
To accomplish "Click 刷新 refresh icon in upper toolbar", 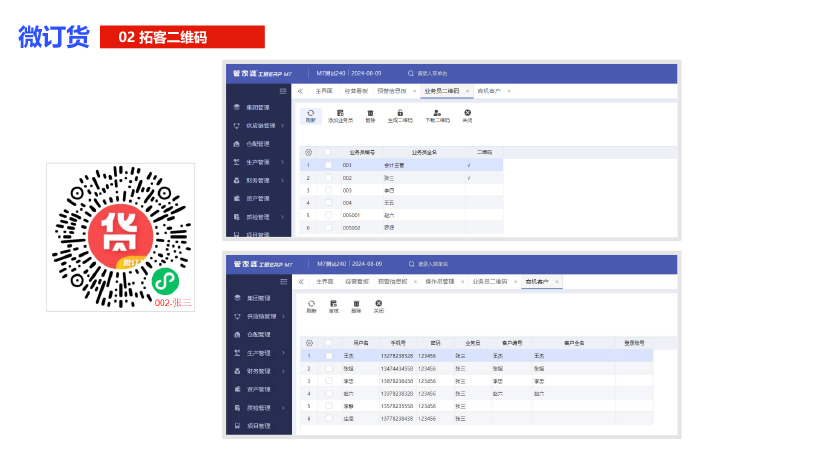I will [x=310, y=114].
